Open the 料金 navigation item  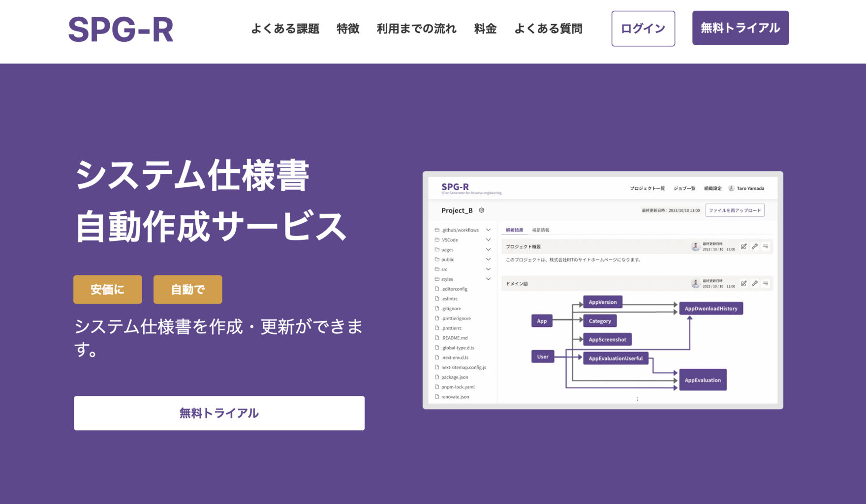click(485, 29)
